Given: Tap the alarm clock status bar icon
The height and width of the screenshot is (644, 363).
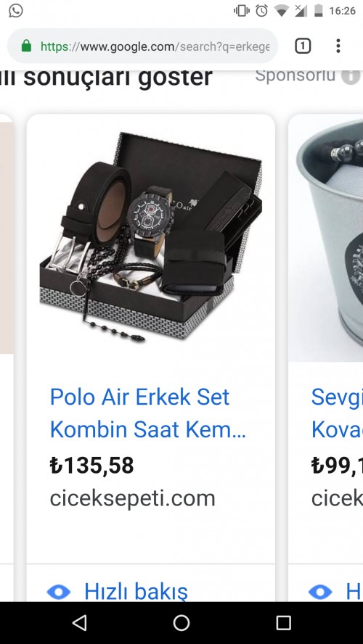Looking at the screenshot, I should [261, 11].
